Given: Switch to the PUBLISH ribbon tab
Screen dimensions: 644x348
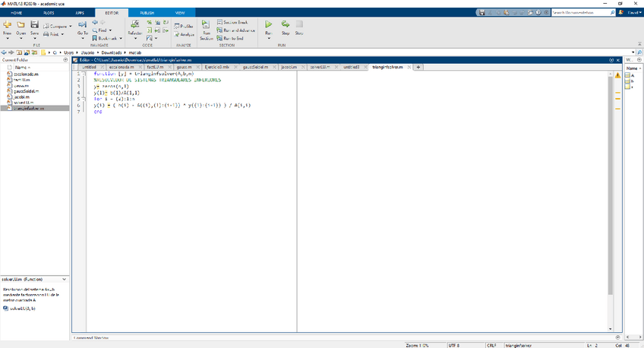Looking at the screenshot, I should pos(146,13).
